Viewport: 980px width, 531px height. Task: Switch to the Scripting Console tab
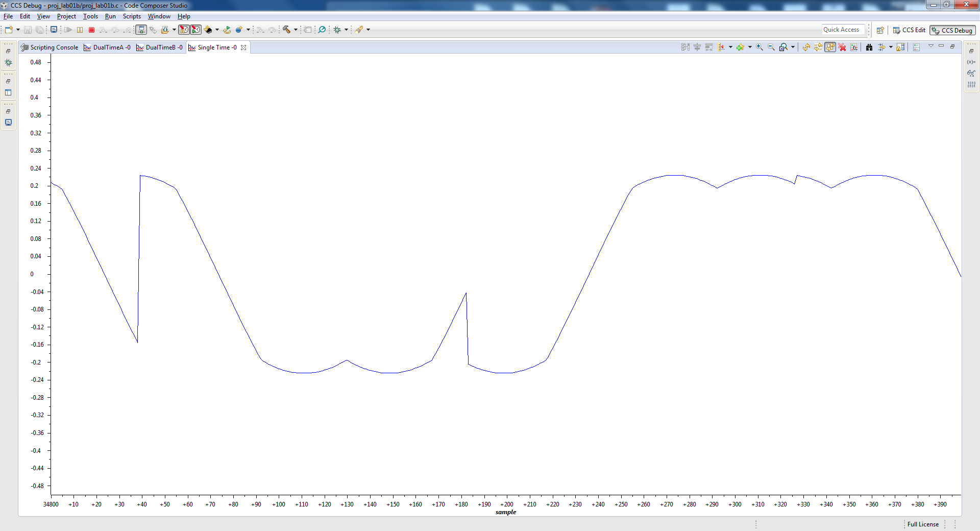pos(50,47)
